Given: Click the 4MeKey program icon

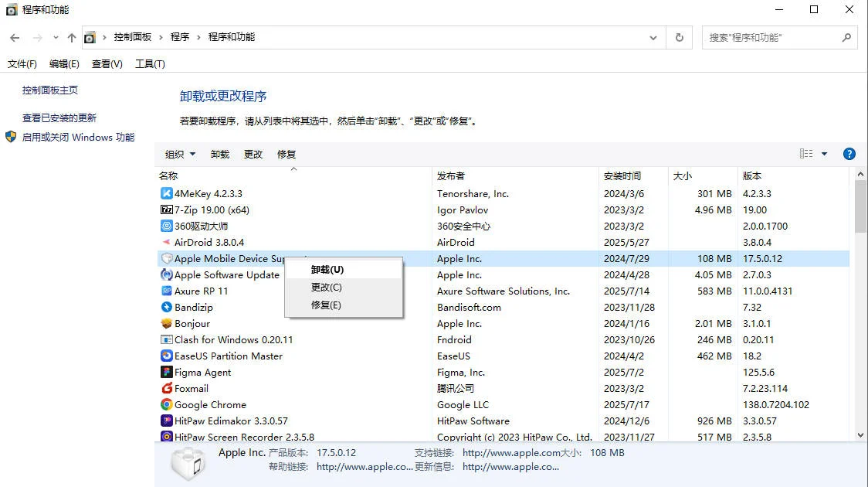Looking at the screenshot, I should click(166, 193).
